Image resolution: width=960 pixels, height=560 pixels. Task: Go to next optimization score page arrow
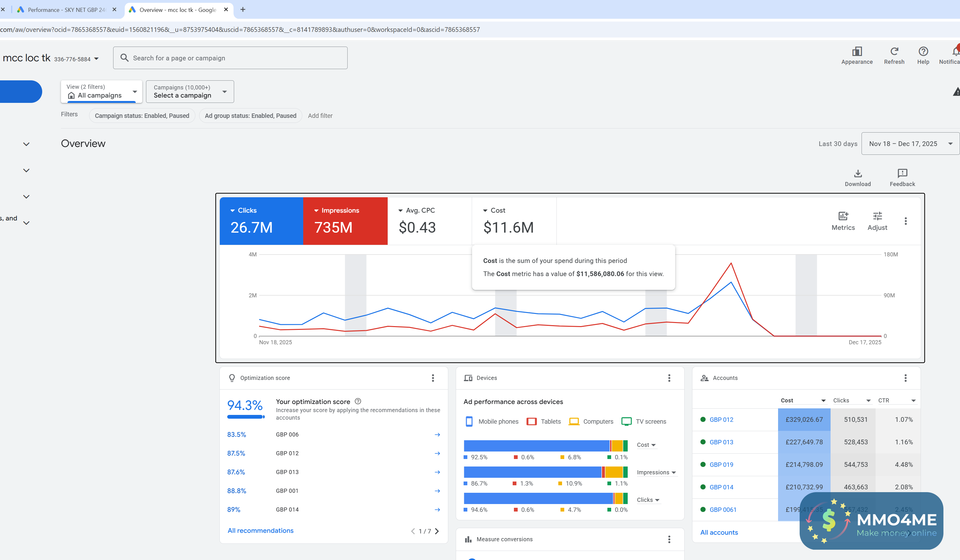click(437, 532)
